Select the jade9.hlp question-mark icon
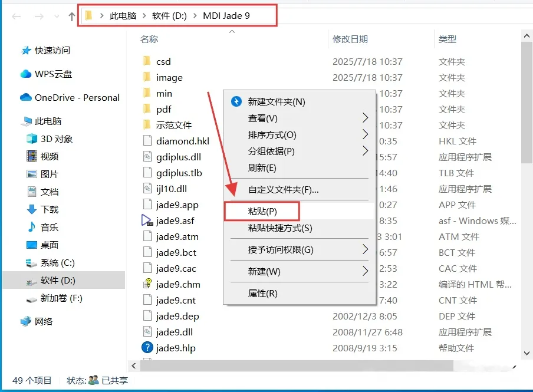Viewport: 533px width, 392px height. pyautogui.click(x=147, y=347)
